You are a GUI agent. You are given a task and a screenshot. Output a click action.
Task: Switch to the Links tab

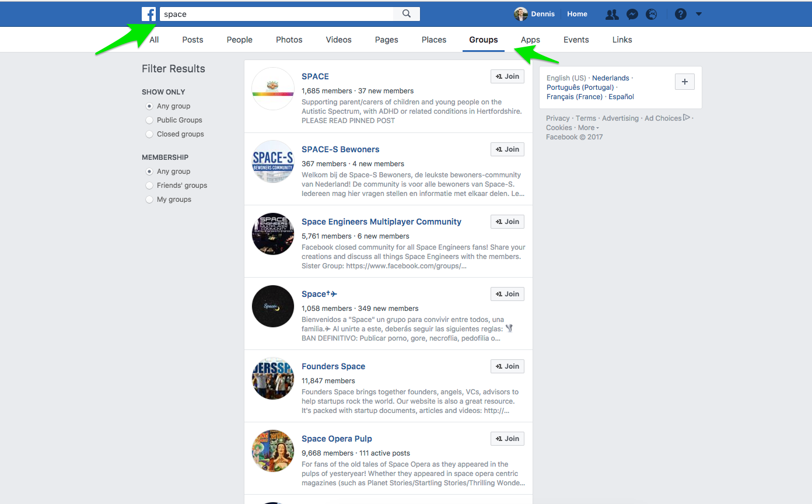(622, 40)
